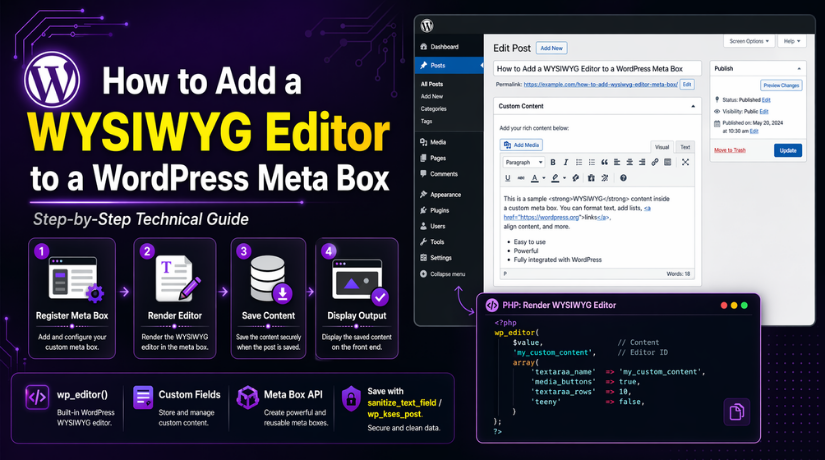This screenshot has height=460, width=825.
Task: Collapse the Publish meta box
Action: [x=799, y=69]
